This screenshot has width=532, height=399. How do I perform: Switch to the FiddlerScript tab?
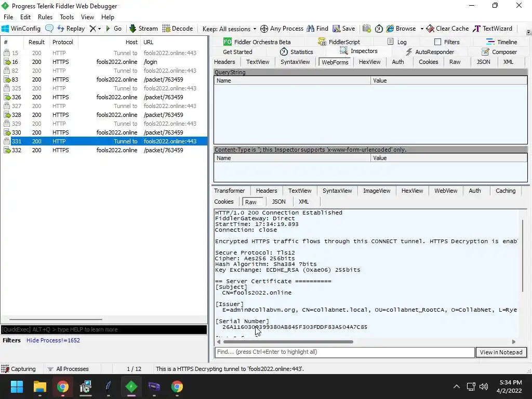[339, 42]
